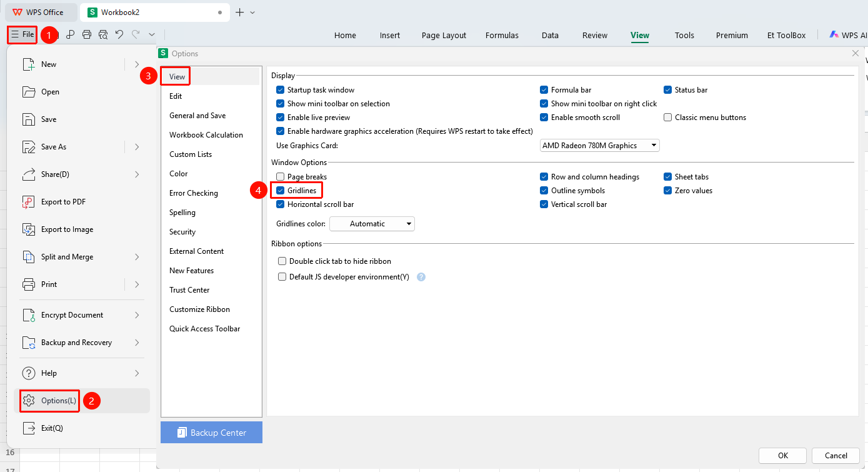The height and width of the screenshot is (472, 868).
Task: Open the Trust Center options category
Action: click(189, 290)
